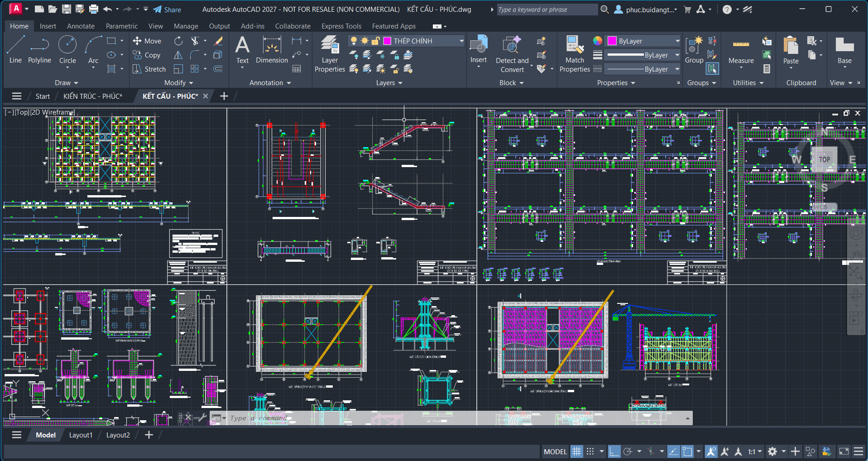This screenshot has height=461, width=868.
Task: Open Layer Properties manager
Action: coord(330,54)
